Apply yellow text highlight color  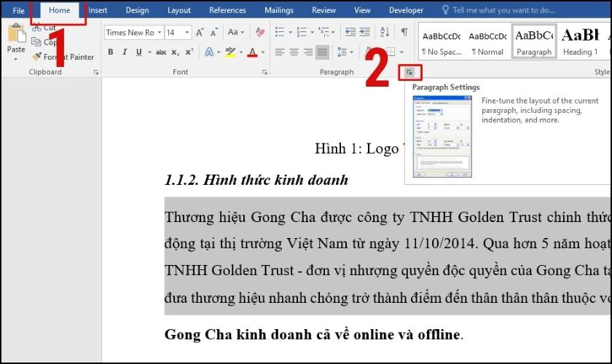point(230,52)
